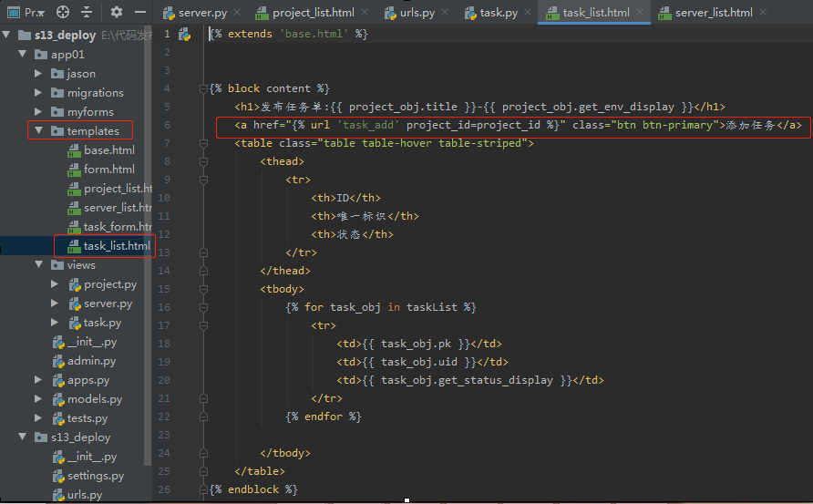Close the task_list.html tab

[x=641, y=13]
